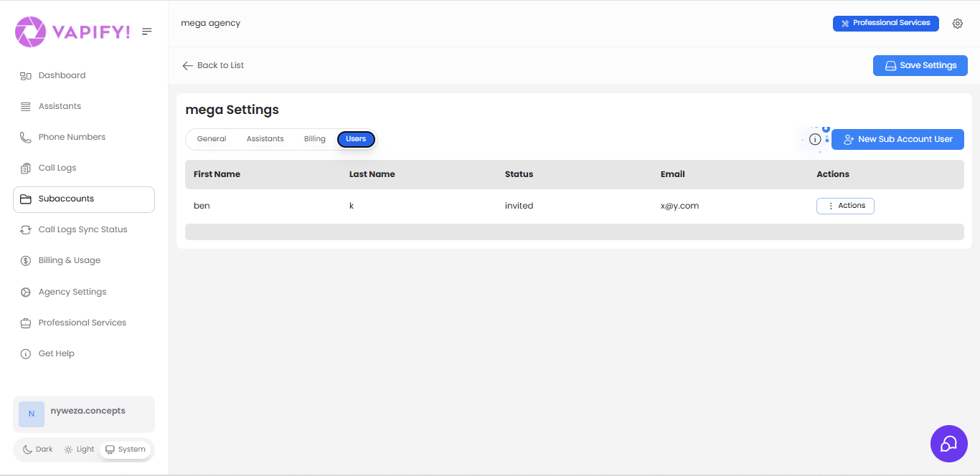Switch to the Billing tab
Viewport: 980px width, 476px height.
314,138
